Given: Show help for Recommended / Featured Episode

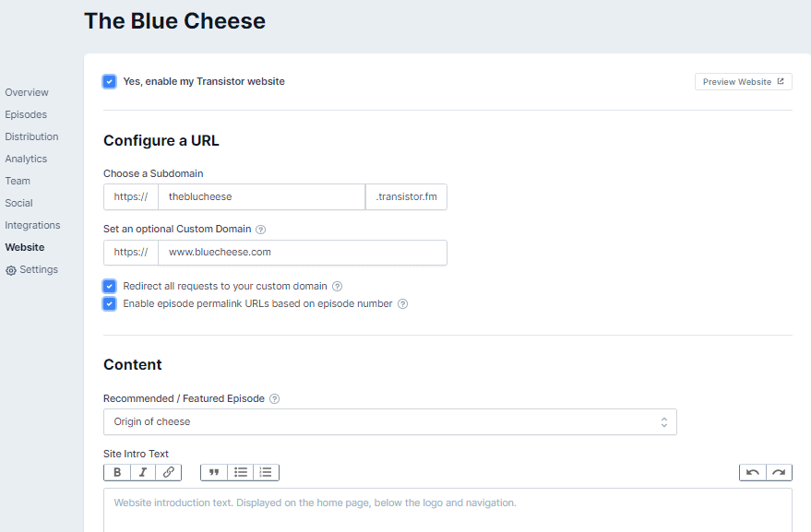Looking at the screenshot, I should [275, 398].
